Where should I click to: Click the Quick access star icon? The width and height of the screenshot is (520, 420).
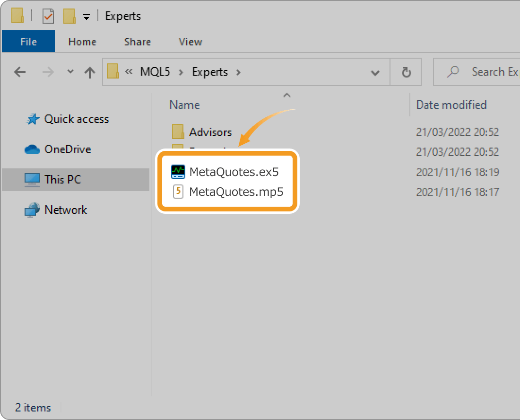click(x=32, y=120)
